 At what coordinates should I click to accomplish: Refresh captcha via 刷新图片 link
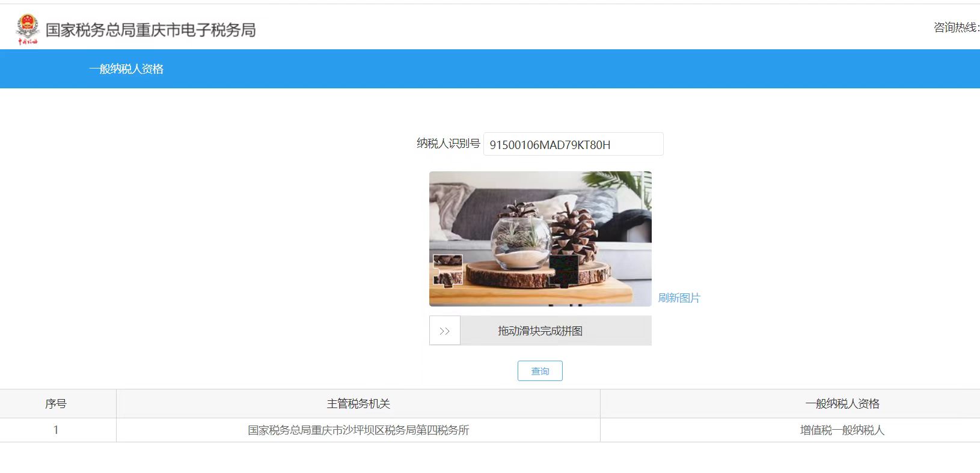pos(679,298)
